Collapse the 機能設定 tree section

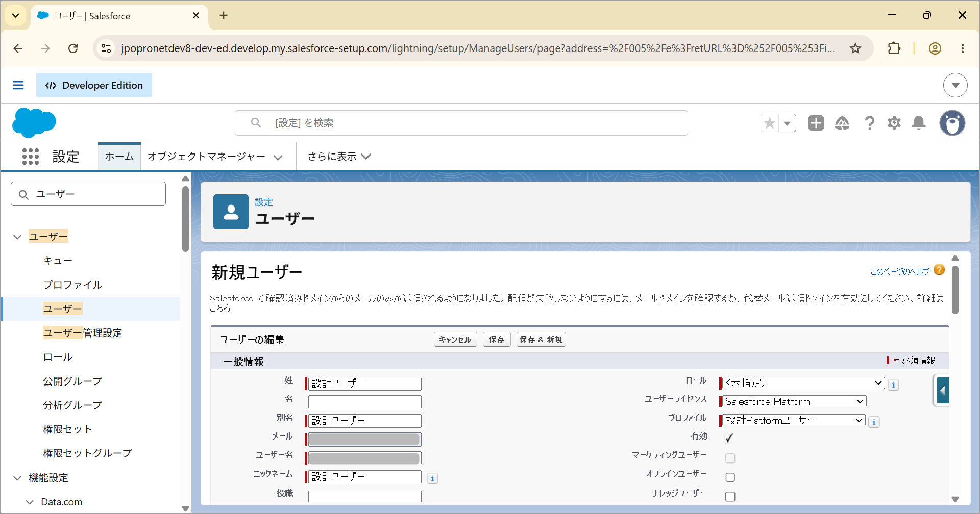click(x=17, y=478)
